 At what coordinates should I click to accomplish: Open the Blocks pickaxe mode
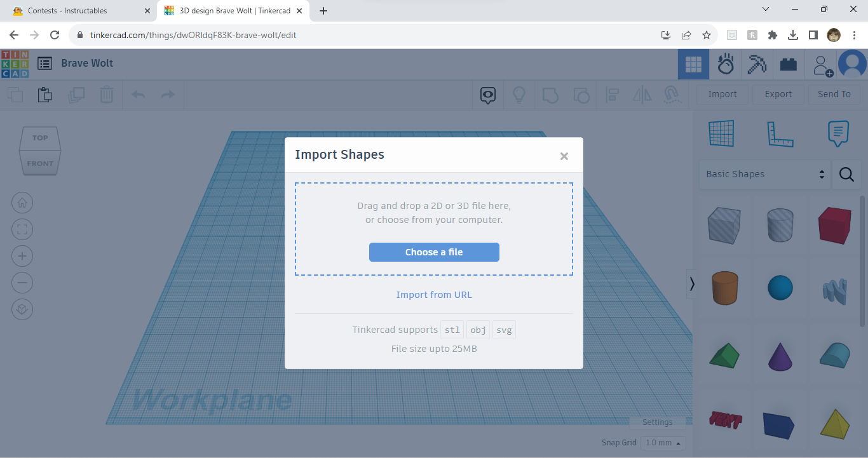tap(757, 64)
